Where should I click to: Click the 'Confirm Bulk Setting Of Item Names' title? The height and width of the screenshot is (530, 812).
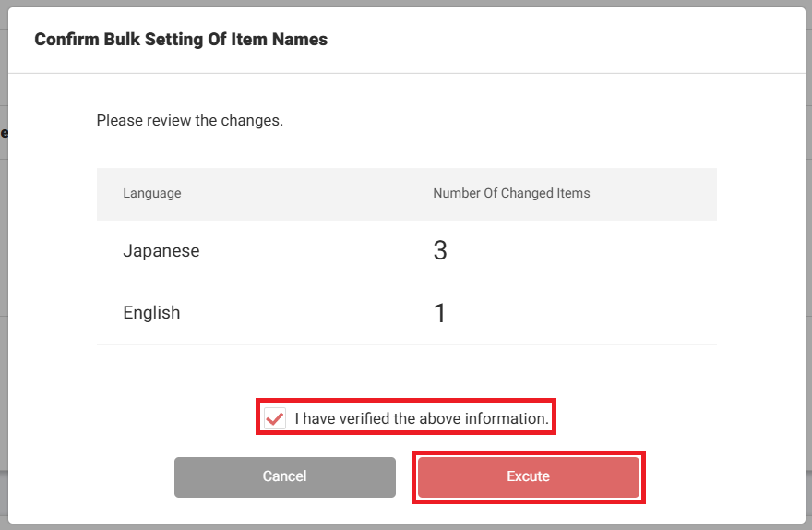[x=181, y=40]
